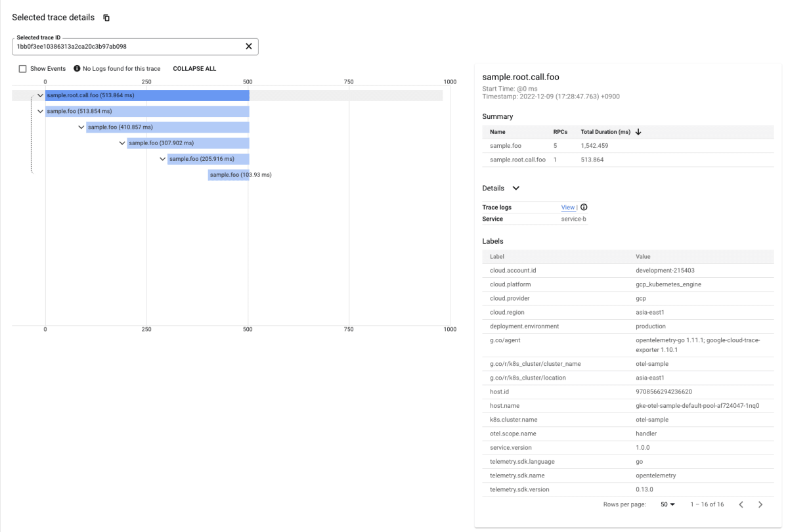
Task: Click the sample.root.call.foo panel heading
Action: tap(521, 78)
